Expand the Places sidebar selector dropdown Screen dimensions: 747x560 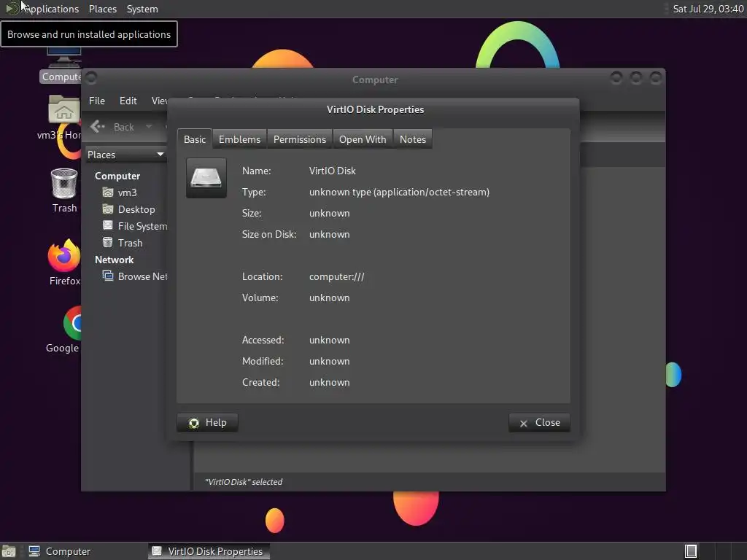(x=125, y=155)
